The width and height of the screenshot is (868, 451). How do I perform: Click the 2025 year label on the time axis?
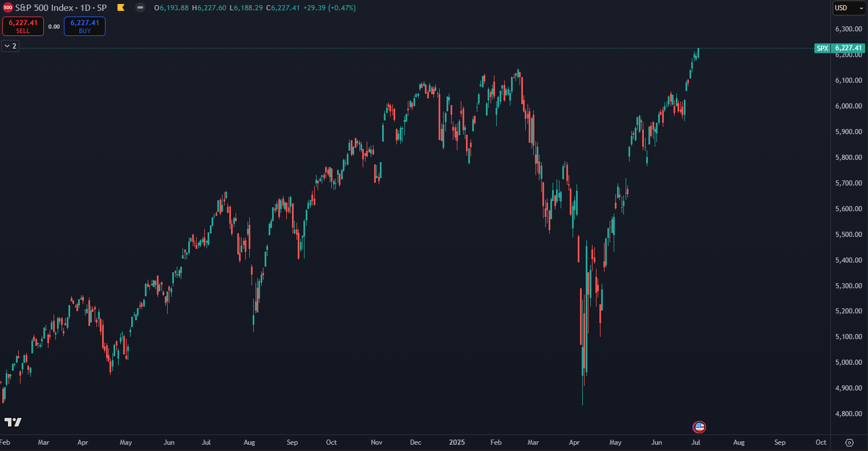point(457,442)
